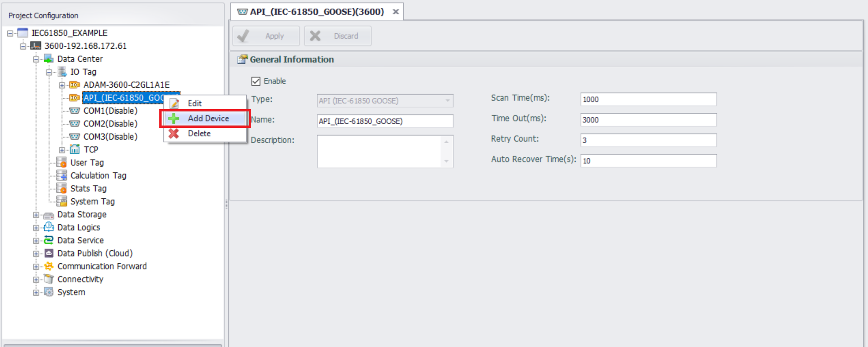Screen dimensions: 868x347
Task: Click the Communication Forward icon
Action: coord(48,267)
